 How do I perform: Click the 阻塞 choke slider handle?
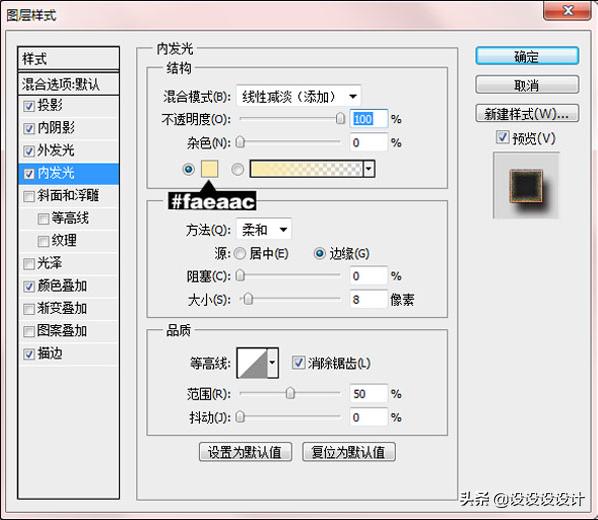coord(240,275)
